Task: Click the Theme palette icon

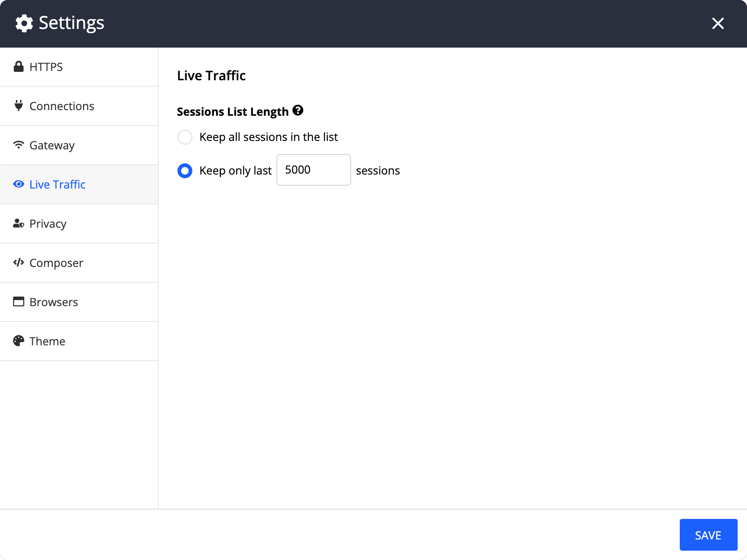Action: click(19, 341)
